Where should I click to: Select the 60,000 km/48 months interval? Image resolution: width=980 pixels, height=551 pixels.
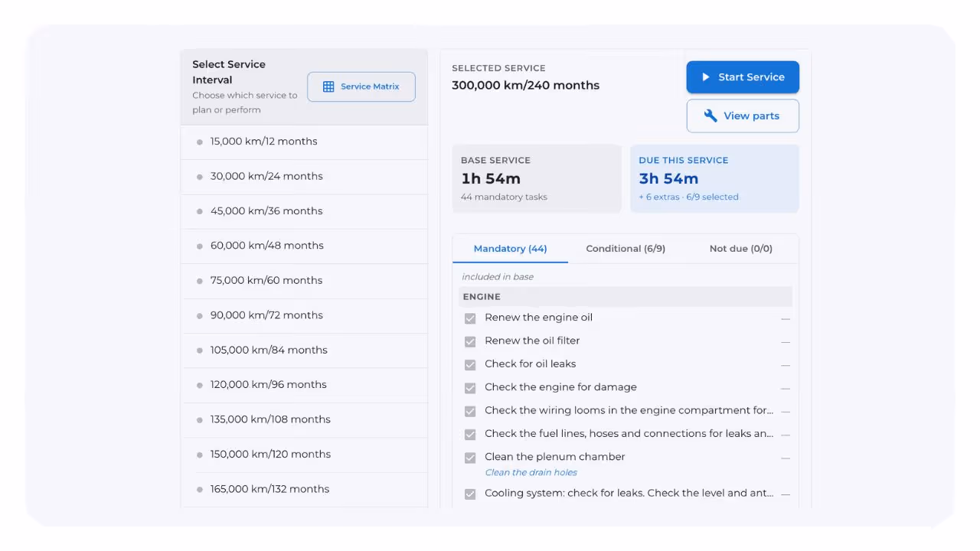pyautogui.click(x=304, y=246)
